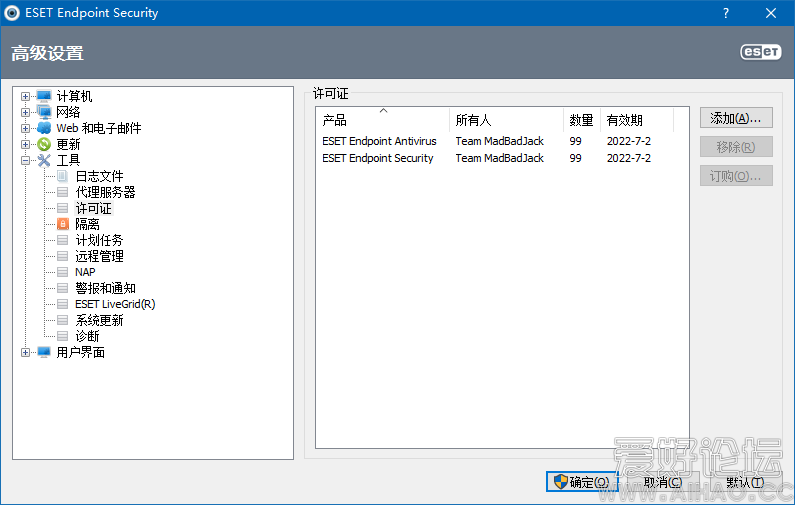Click the 用户界面 monitor icon
The image size is (795, 505).
[x=44, y=352]
